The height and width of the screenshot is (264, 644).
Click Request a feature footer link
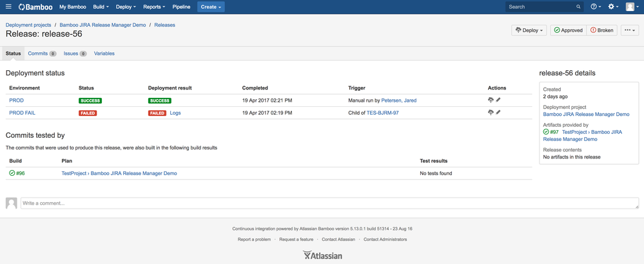pos(296,240)
